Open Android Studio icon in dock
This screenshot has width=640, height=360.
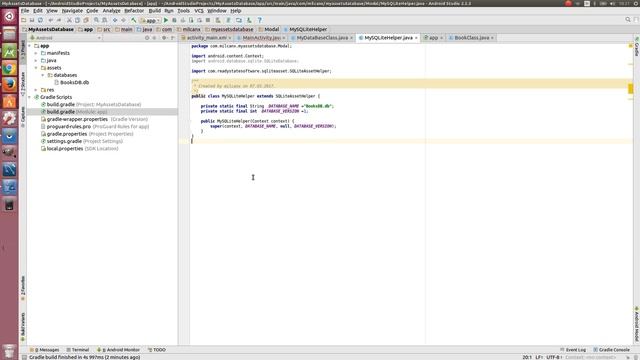[9, 51]
